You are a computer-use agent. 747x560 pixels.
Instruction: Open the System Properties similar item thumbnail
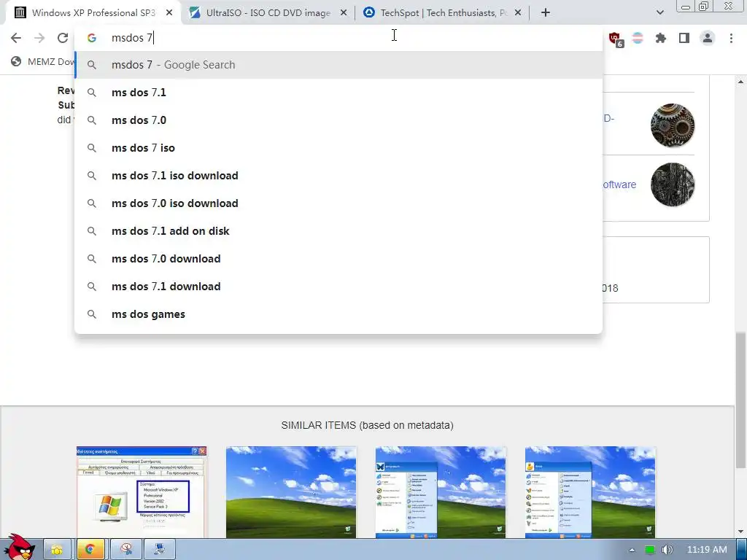pos(142,492)
